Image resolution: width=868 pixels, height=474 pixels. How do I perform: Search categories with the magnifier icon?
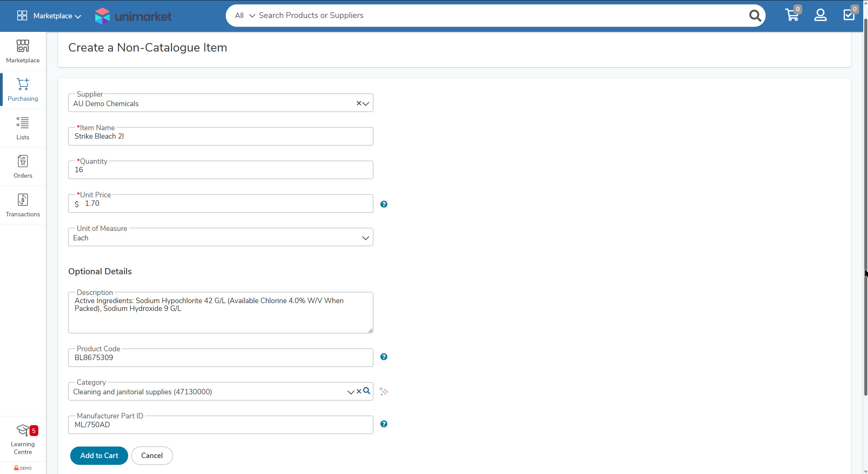pyautogui.click(x=367, y=391)
